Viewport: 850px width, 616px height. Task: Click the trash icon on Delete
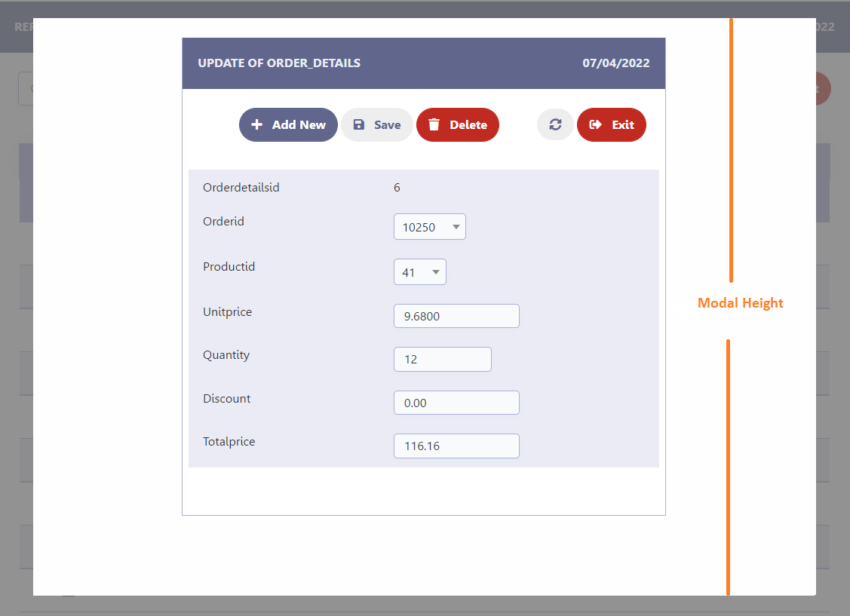click(434, 125)
